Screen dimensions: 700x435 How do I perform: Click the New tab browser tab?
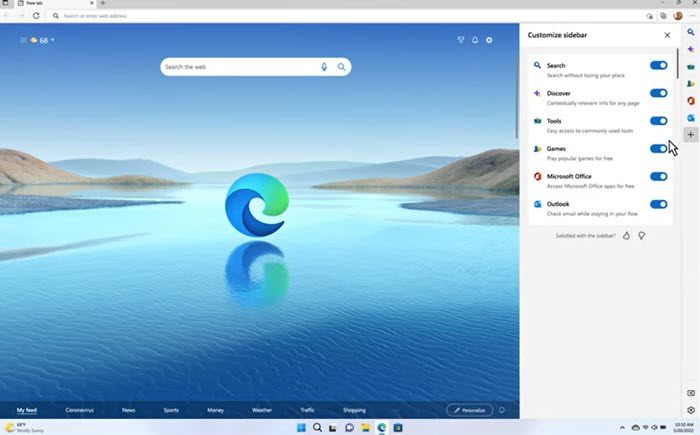point(54,3)
